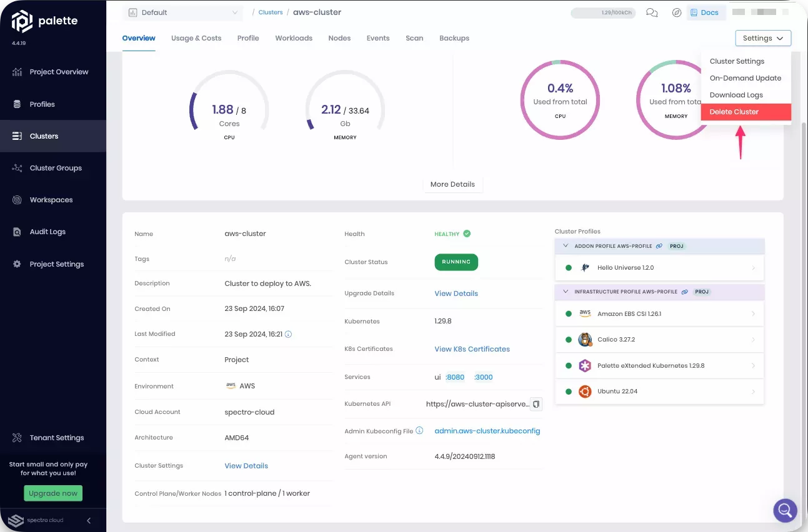
Task: Choose Download Logs menu option
Action: (x=736, y=95)
